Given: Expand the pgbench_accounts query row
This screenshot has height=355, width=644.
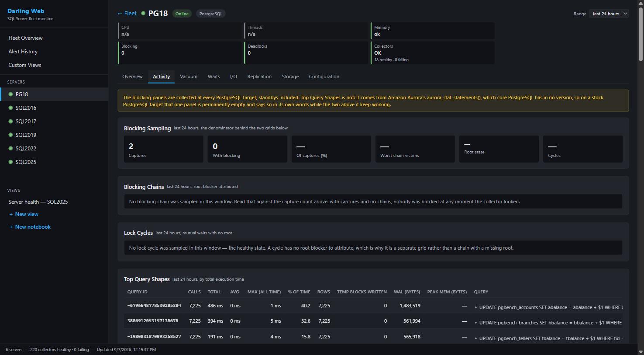Looking at the screenshot, I should [476, 307].
